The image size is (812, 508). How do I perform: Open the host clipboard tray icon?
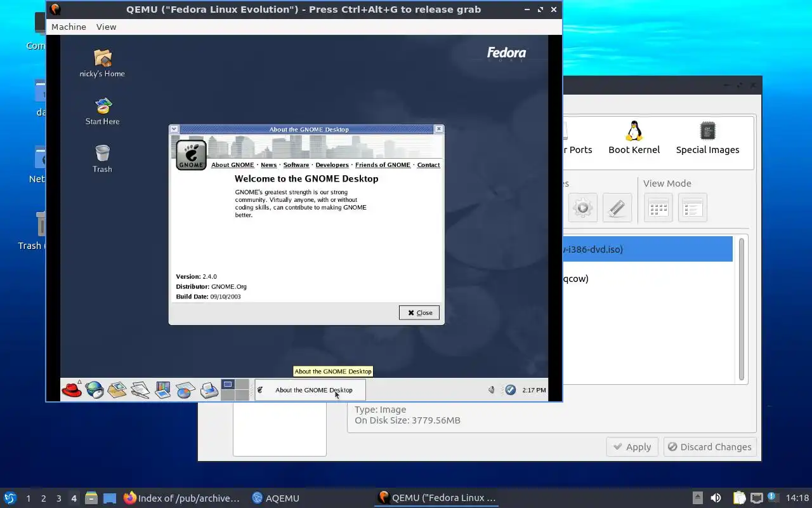click(739, 498)
